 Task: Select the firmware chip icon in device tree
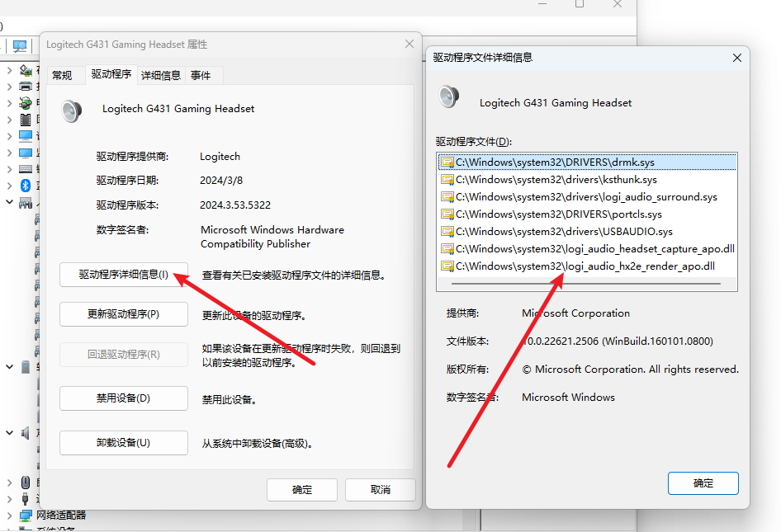click(26, 120)
